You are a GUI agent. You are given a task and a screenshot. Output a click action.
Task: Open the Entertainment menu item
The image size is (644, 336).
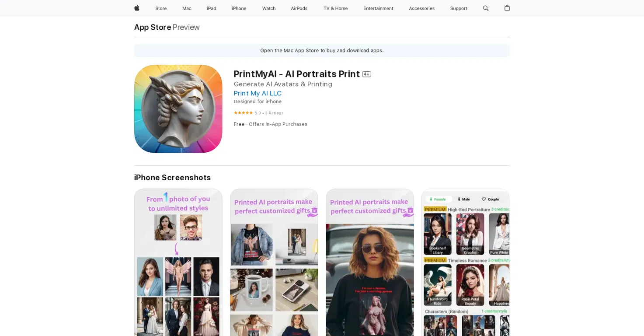click(378, 8)
